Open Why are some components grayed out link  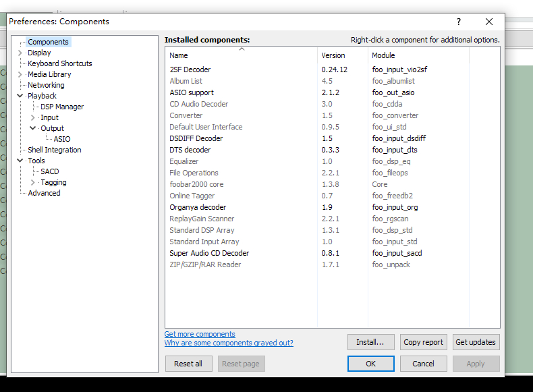[229, 343]
